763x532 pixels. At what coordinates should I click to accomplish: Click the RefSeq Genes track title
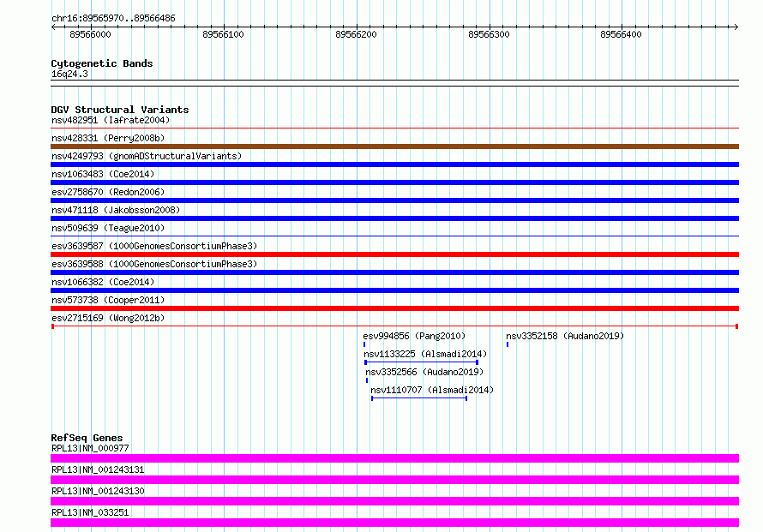[87, 438]
